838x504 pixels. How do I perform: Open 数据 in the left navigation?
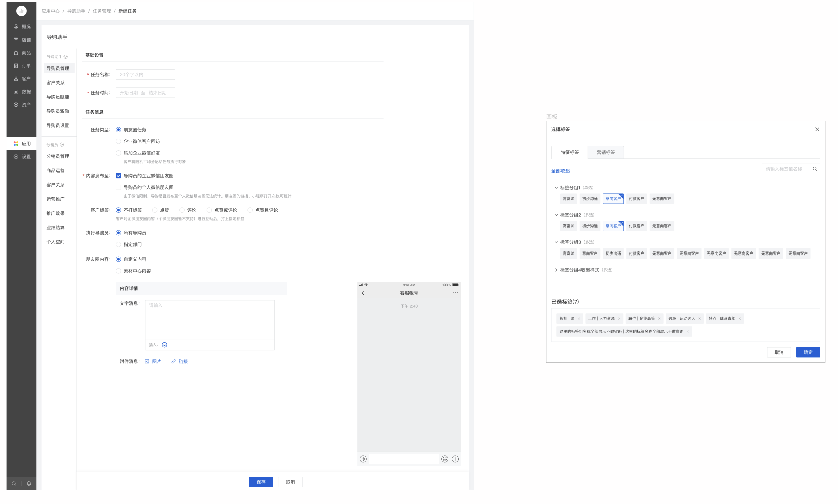[x=22, y=92]
